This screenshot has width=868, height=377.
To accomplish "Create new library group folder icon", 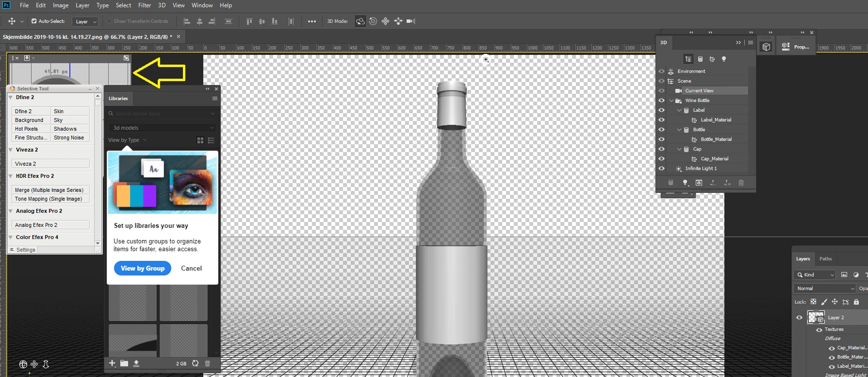I will coord(124,363).
